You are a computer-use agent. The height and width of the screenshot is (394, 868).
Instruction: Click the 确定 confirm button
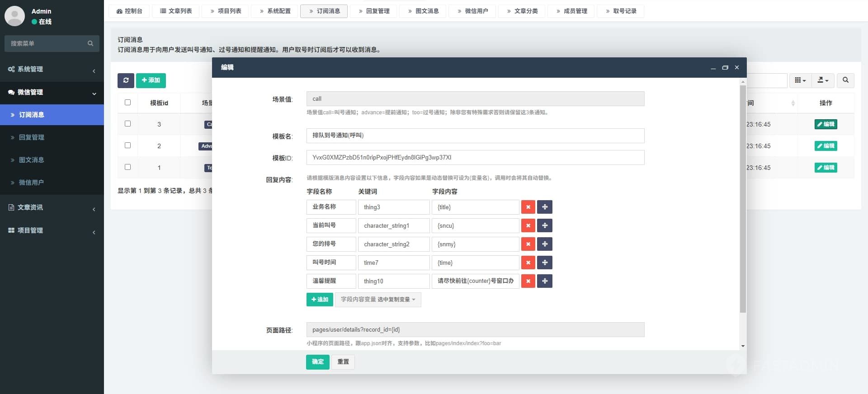[x=317, y=362]
